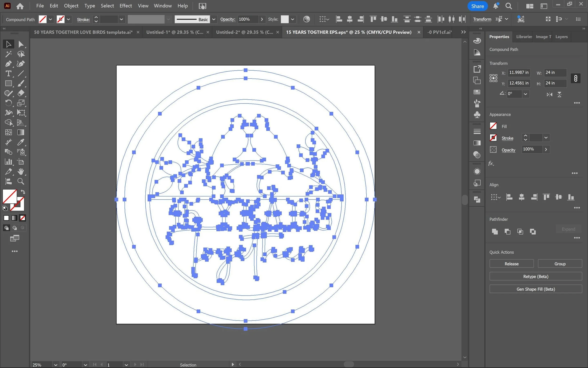Select the Type tool
Screen dimensions: 588x368
coord(8,73)
